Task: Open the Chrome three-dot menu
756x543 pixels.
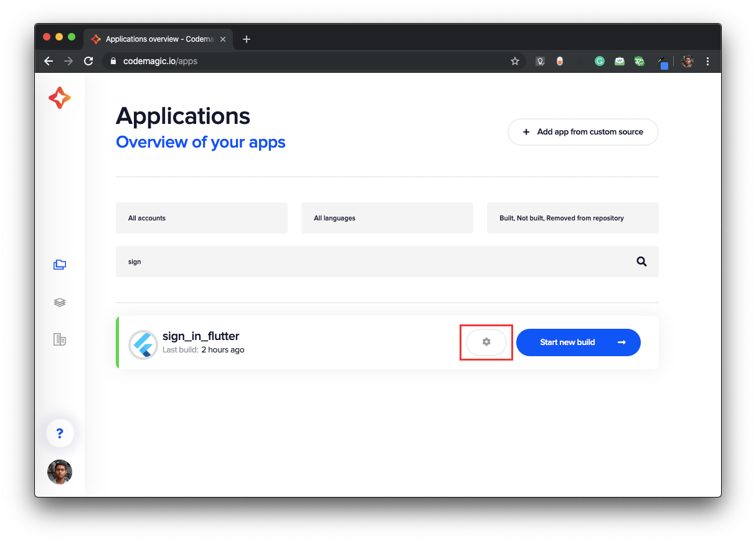Action: (707, 61)
